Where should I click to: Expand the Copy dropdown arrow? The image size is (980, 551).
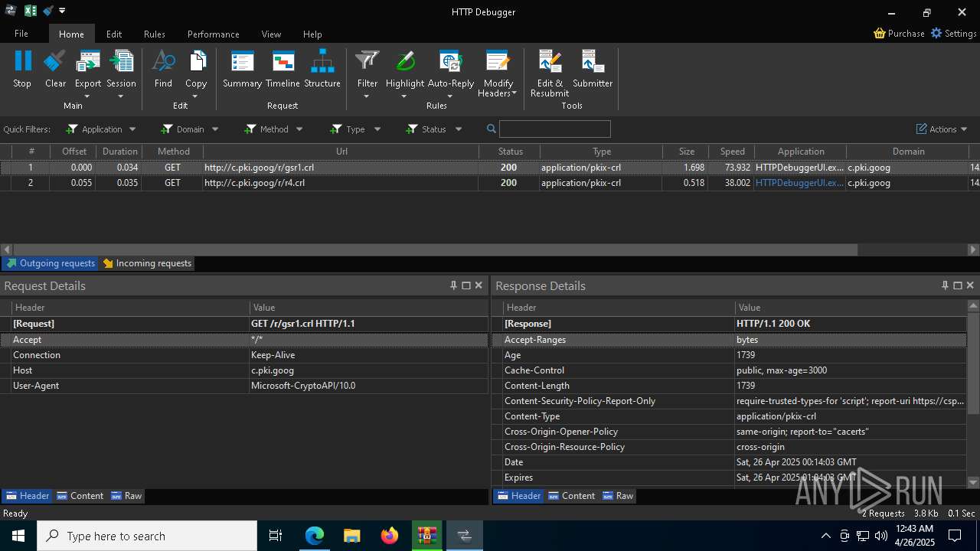click(x=196, y=96)
